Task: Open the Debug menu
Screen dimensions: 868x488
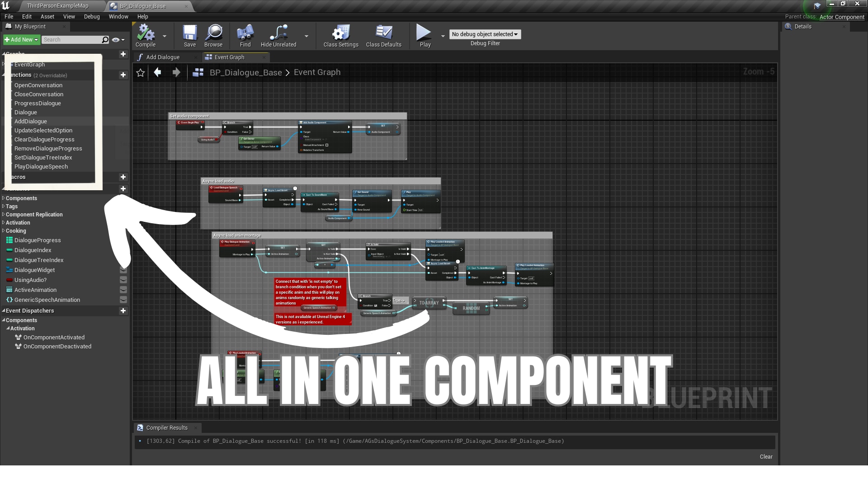Action: point(92,16)
